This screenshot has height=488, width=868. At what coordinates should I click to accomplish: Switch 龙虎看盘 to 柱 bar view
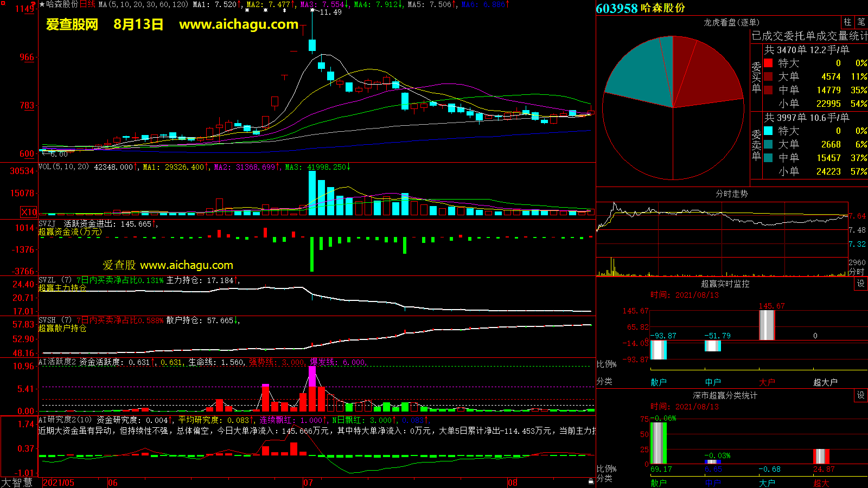tap(847, 22)
